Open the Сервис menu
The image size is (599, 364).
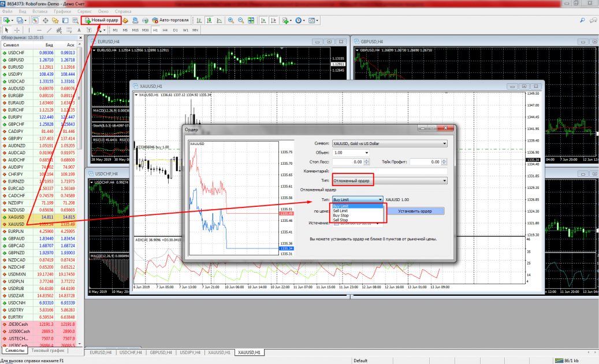click(84, 11)
